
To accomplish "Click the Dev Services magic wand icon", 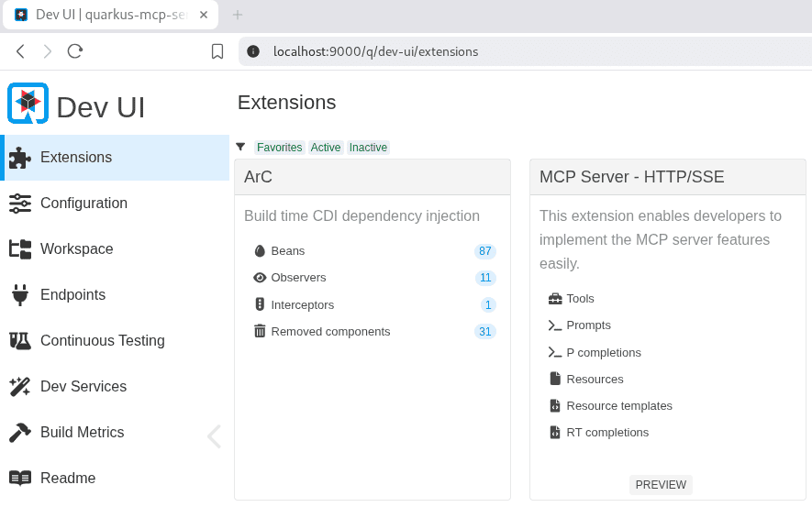I will (x=20, y=387).
